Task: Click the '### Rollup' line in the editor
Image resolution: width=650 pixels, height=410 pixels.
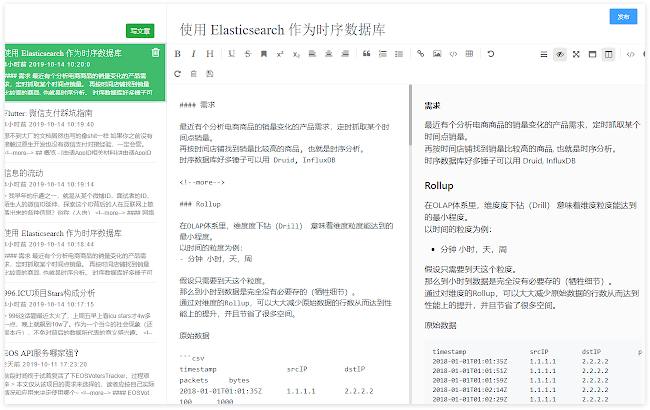Action: [200, 204]
